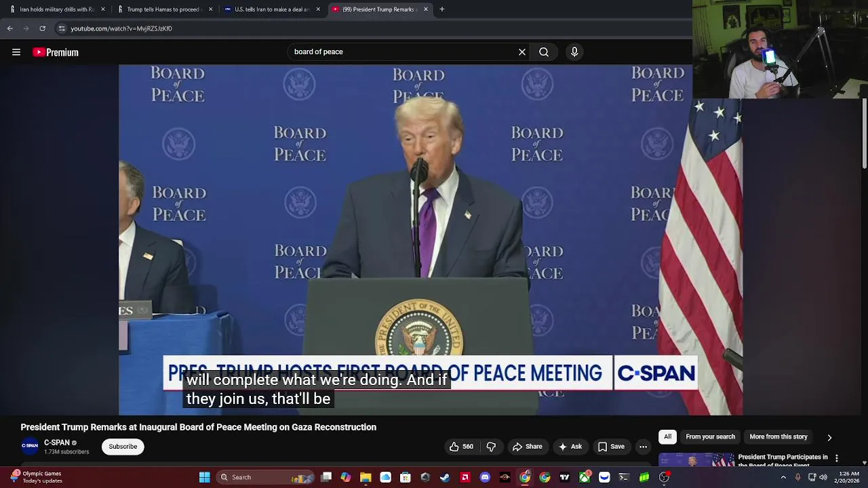Reload the current YouTube page
The width and height of the screenshot is (868, 488).
(42, 28)
